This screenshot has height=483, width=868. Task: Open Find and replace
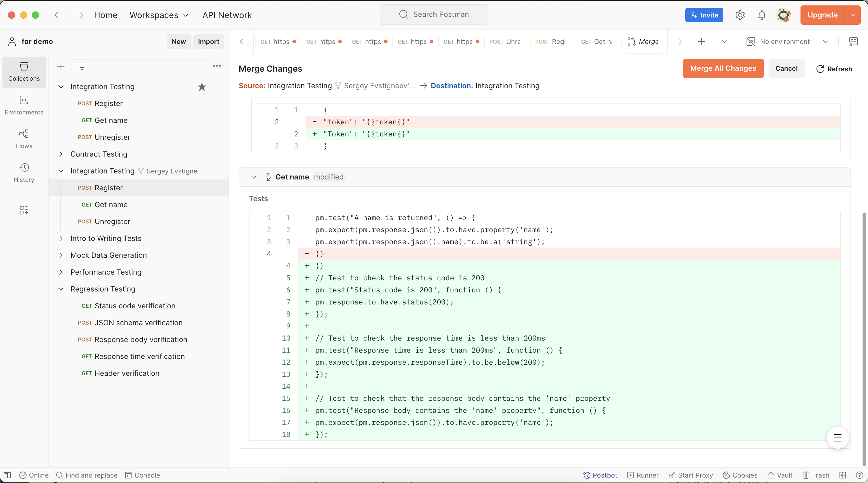87,475
